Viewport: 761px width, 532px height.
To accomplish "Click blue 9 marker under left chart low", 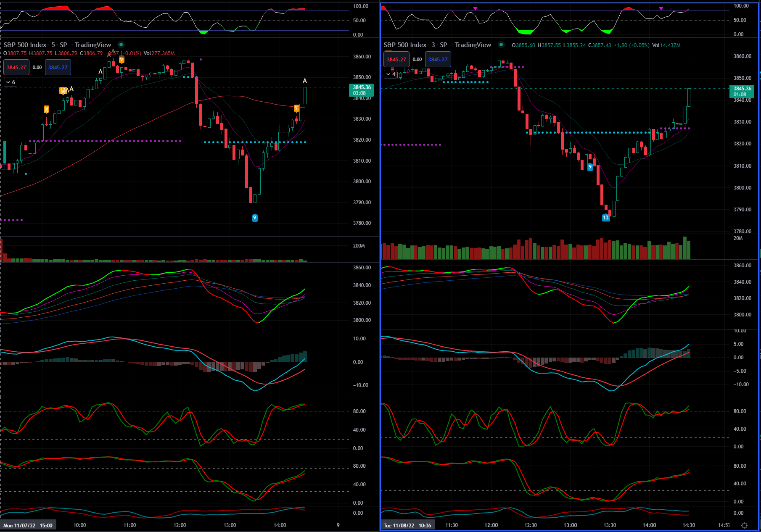I will [x=254, y=218].
